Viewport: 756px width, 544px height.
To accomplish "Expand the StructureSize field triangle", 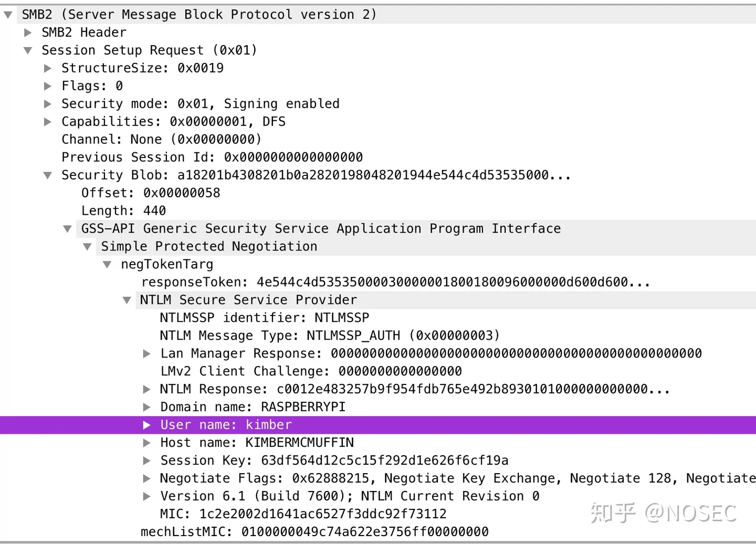I will point(48,68).
